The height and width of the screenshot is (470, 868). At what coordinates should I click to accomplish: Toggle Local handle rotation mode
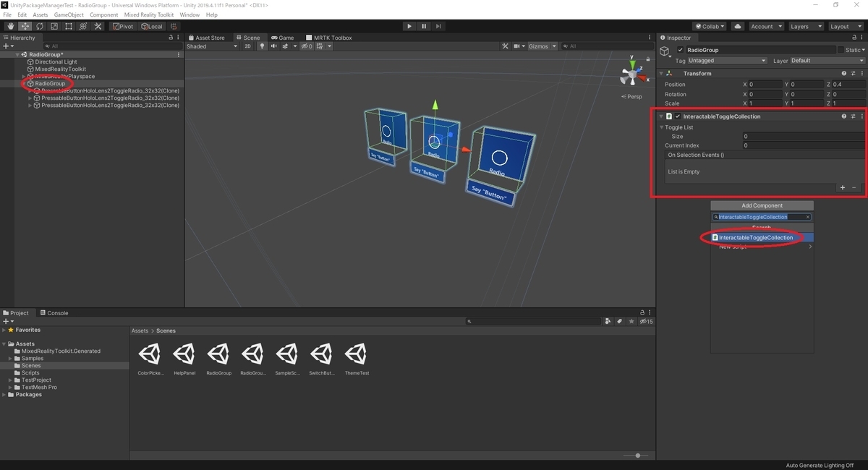click(152, 26)
